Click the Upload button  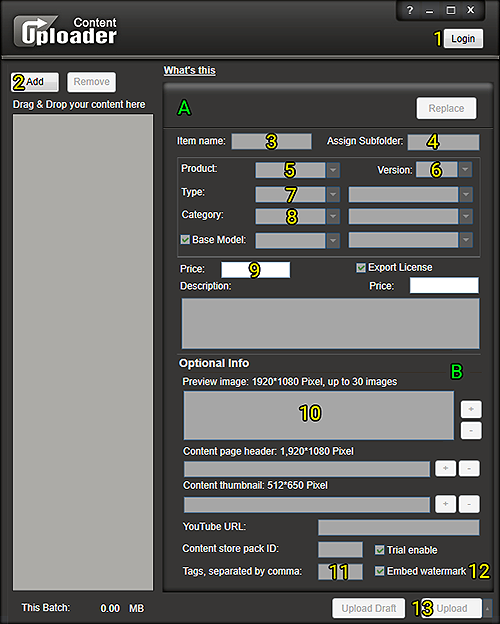[451, 608]
